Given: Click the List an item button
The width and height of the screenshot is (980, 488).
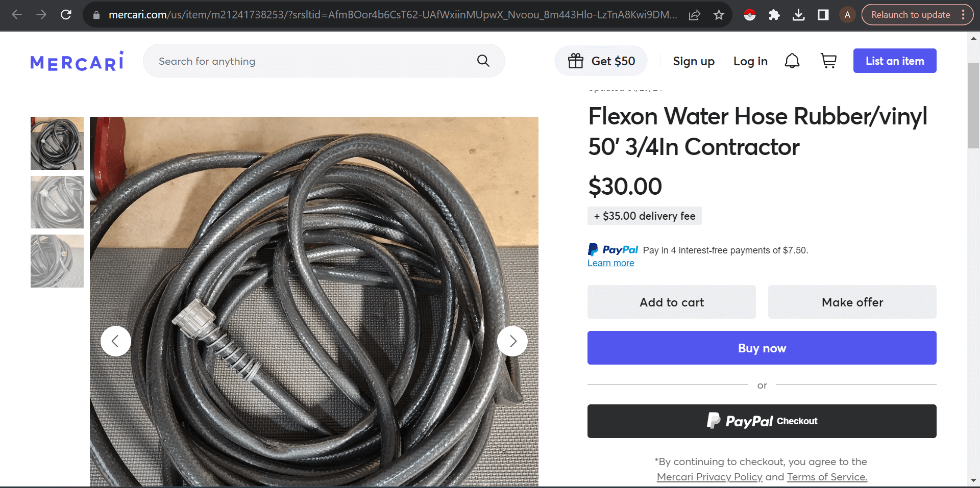Looking at the screenshot, I should 895,61.
